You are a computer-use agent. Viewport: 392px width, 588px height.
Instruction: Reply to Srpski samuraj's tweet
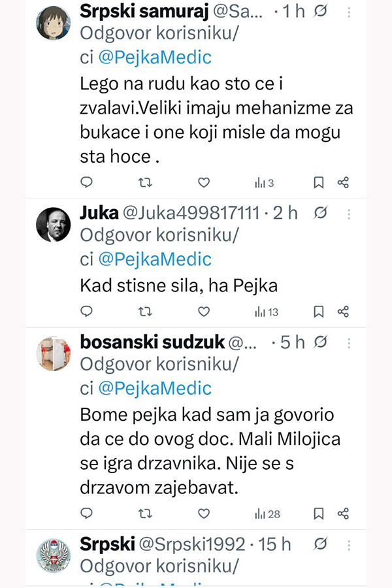click(86, 183)
